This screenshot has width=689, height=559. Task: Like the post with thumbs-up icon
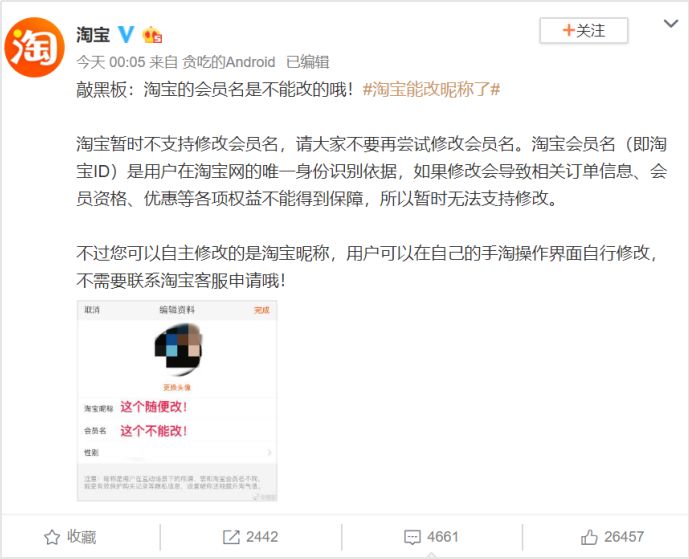[x=589, y=537]
